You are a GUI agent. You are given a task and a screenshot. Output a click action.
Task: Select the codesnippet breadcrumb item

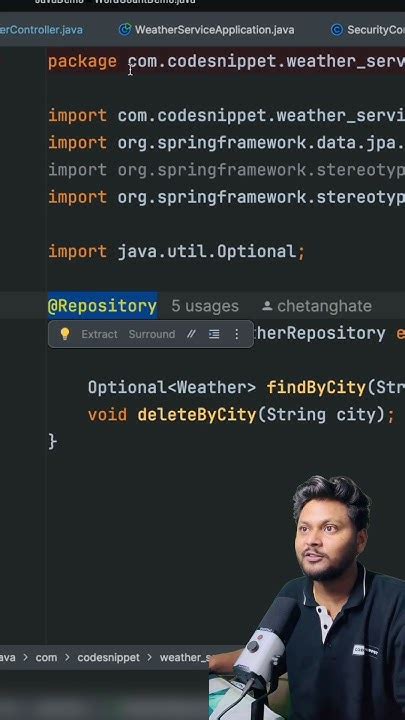click(108, 658)
